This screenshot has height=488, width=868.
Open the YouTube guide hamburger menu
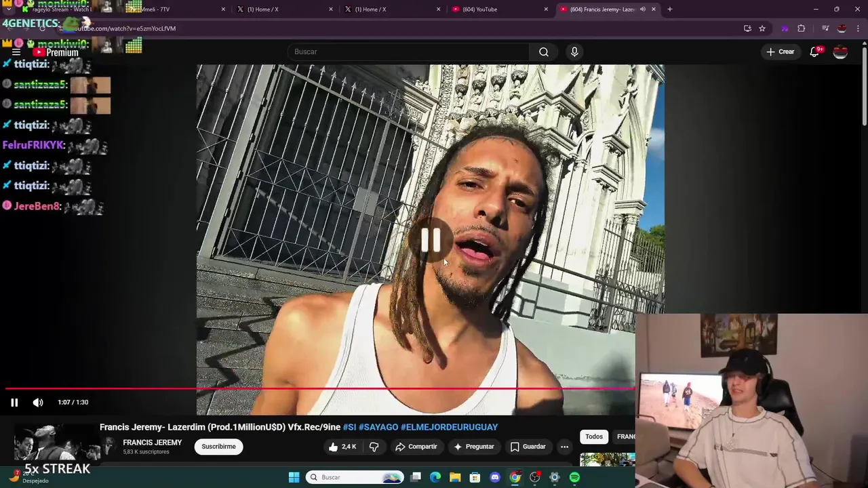click(16, 52)
